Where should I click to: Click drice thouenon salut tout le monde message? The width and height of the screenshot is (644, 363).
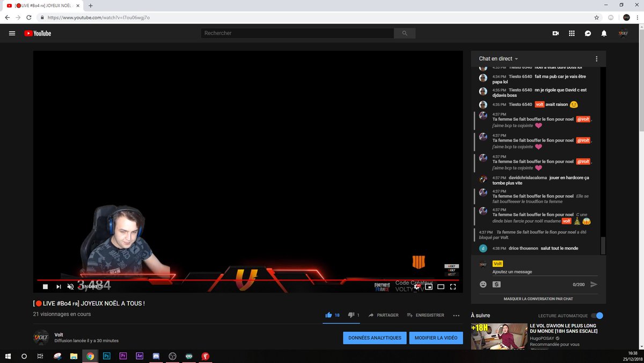pyautogui.click(x=537, y=248)
